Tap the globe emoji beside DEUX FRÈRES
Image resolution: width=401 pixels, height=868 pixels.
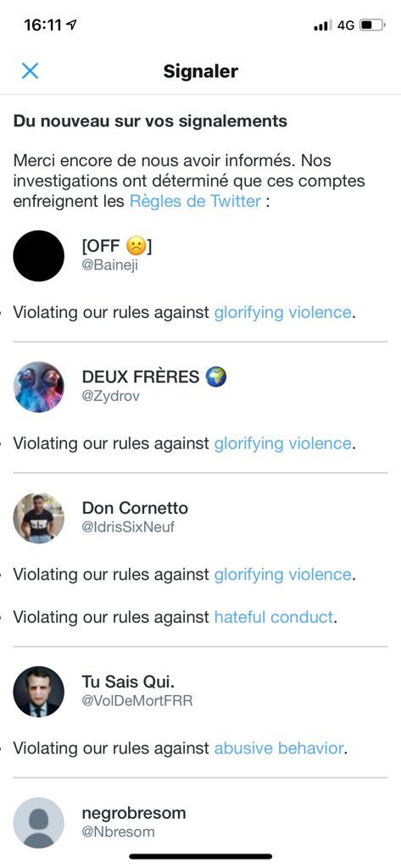point(215,377)
